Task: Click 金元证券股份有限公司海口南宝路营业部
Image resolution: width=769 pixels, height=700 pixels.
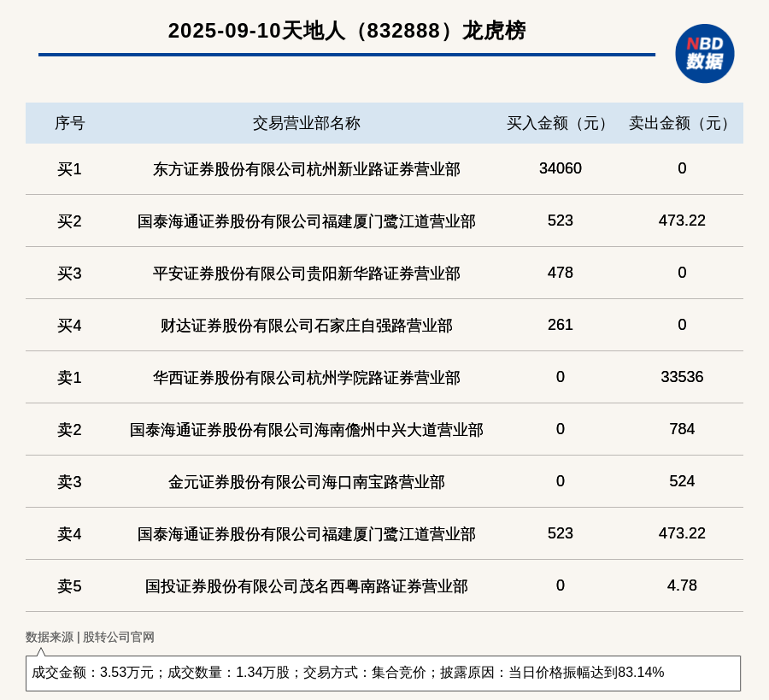Action: coord(307,482)
